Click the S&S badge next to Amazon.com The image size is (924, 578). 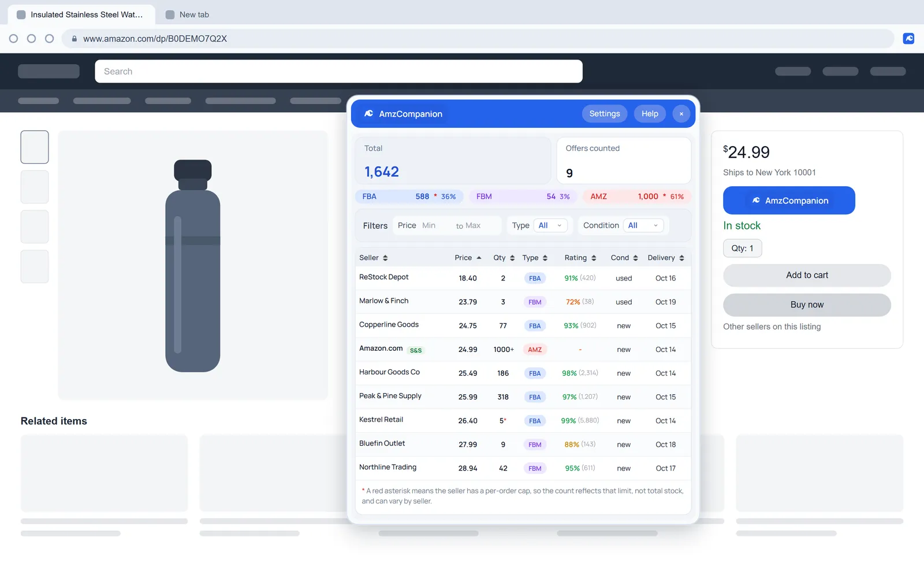(416, 350)
